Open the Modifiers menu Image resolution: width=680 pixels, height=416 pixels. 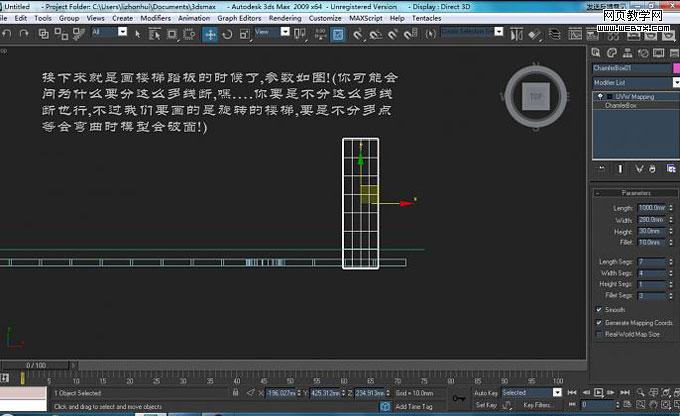(x=155, y=18)
